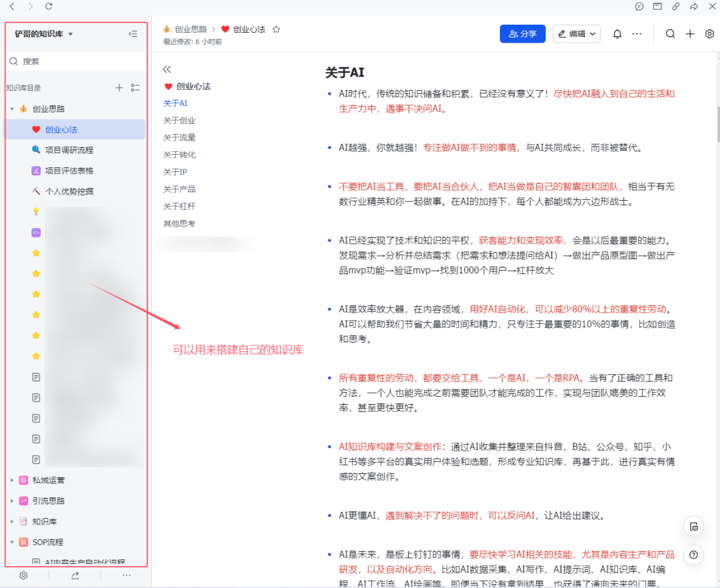Open help via the question mark icon
720x588 pixels.
pos(693,555)
